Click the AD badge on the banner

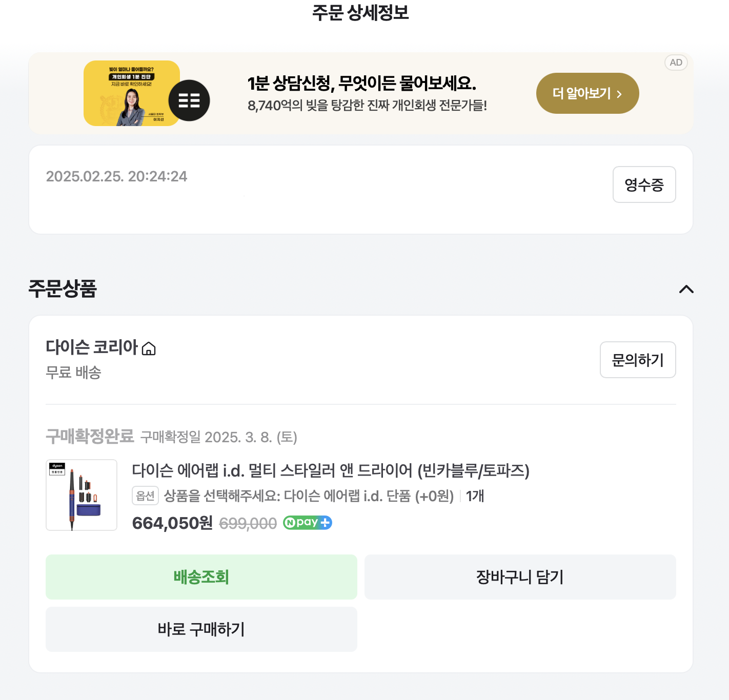click(x=676, y=63)
